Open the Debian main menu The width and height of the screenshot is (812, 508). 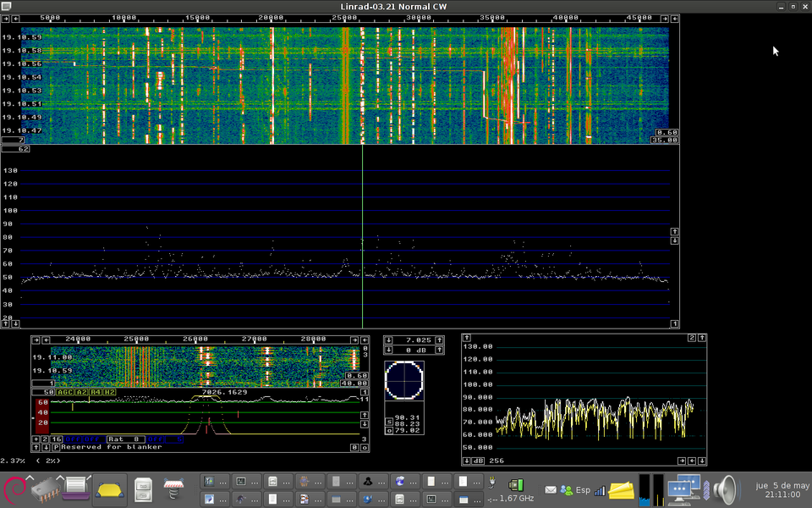pyautogui.click(x=14, y=489)
